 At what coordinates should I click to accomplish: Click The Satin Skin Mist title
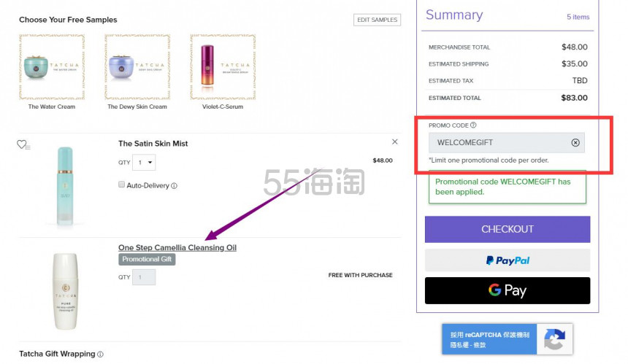pyautogui.click(x=153, y=144)
